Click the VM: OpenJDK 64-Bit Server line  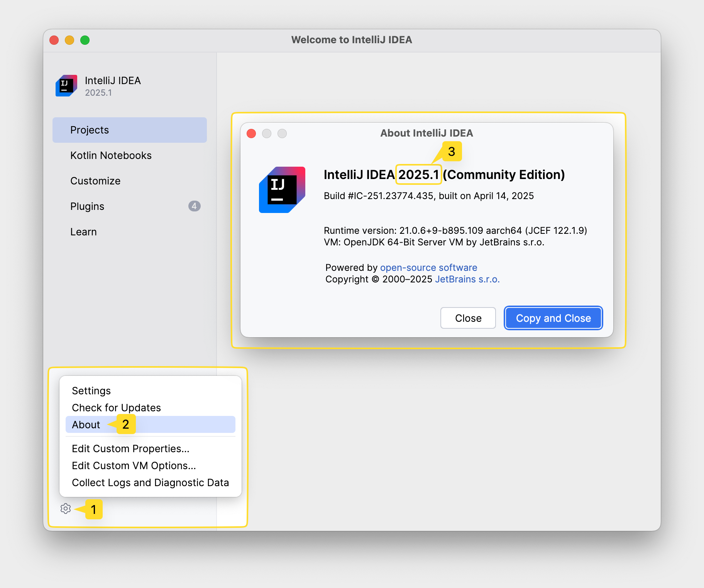click(434, 242)
